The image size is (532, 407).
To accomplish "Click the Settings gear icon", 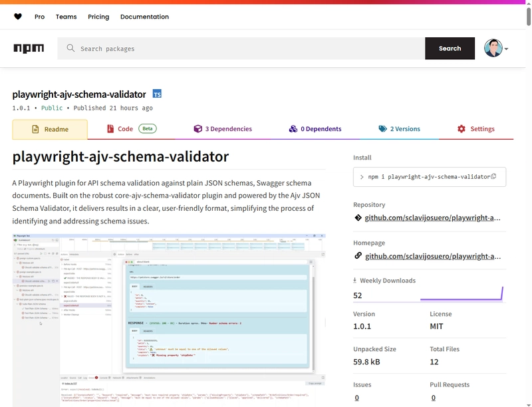I will click(x=462, y=129).
